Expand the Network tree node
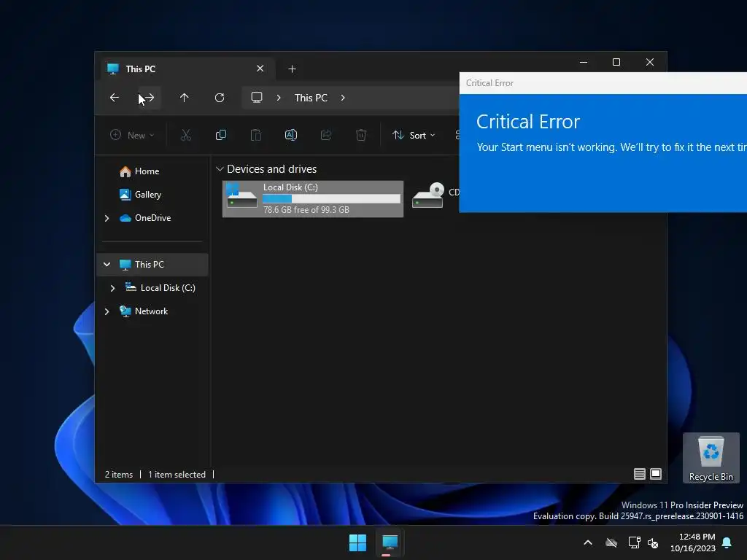This screenshot has width=747, height=560. tap(107, 311)
